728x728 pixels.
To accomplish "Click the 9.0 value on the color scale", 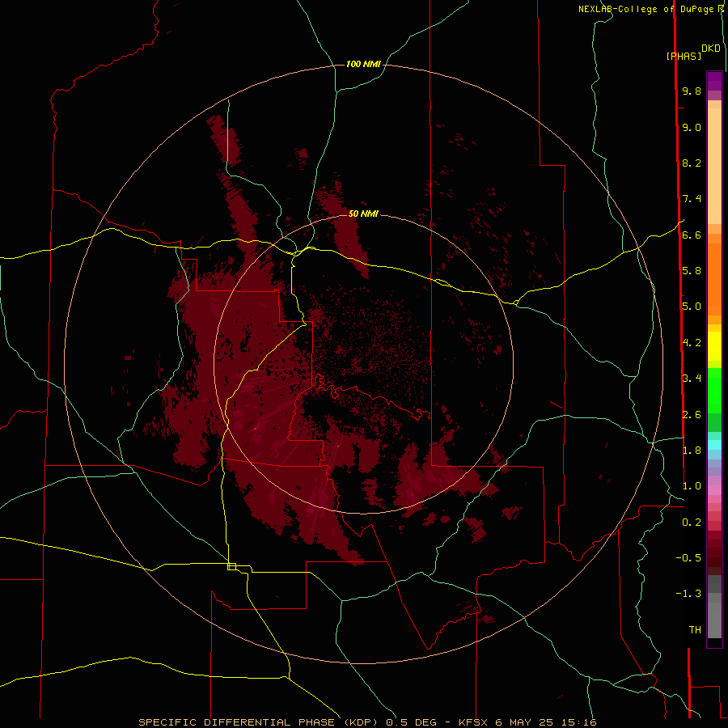I will pyautogui.click(x=692, y=127).
